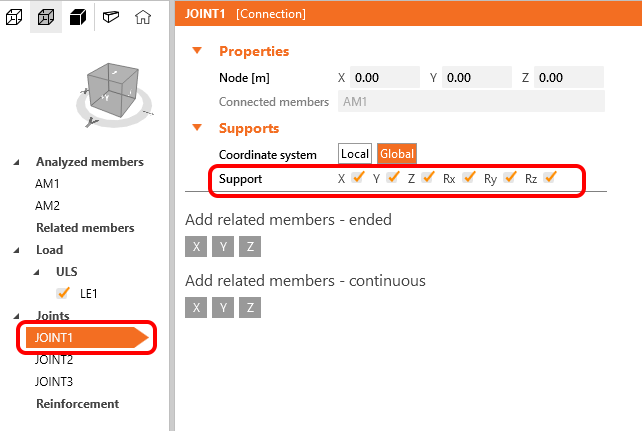Viewport: 642px width, 431px height.
Task: Click the Node Z coordinate field
Action: tap(569, 77)
